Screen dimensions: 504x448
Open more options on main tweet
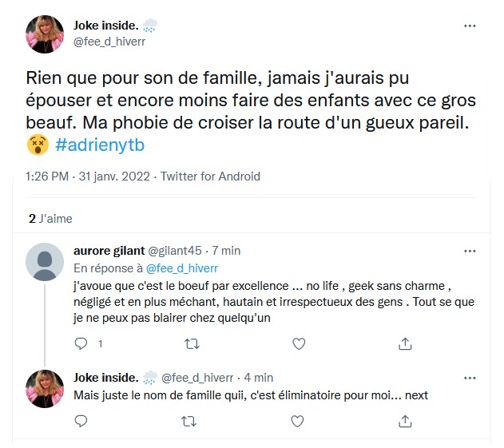(470, 26)
